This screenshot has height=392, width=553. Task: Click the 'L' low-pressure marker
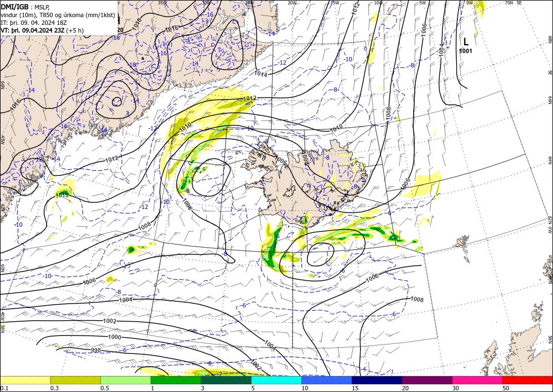pos(466,42)
